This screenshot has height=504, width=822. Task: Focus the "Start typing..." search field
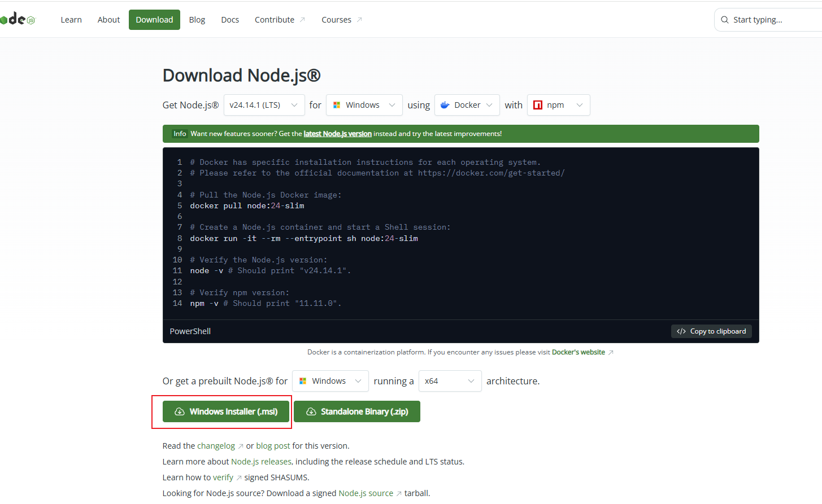(768, 20)
